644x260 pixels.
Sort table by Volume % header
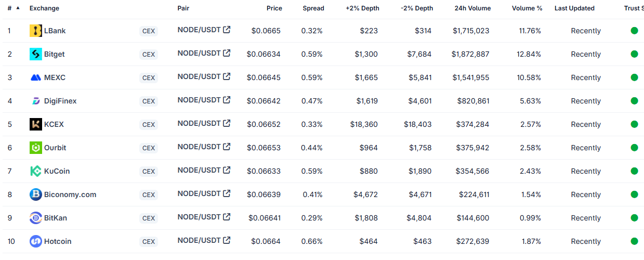pyautogui.click(x=527, y=8)
